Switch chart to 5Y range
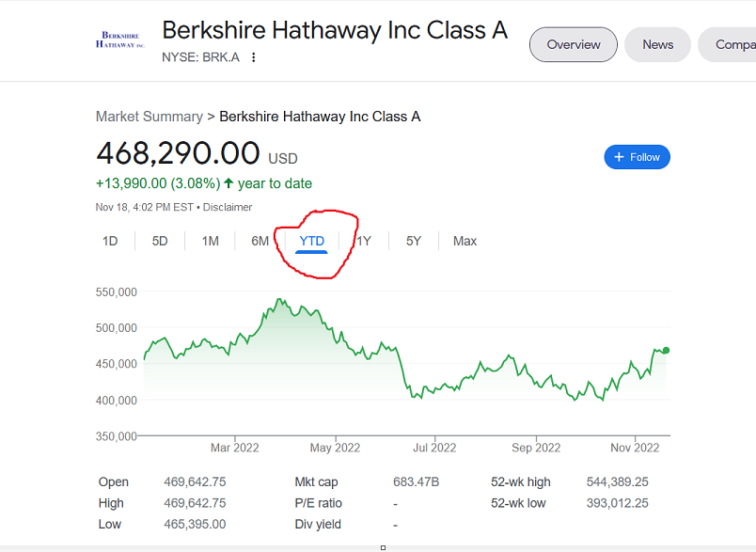The height and width of the screenshot is (552, 756). click(414, 241)
